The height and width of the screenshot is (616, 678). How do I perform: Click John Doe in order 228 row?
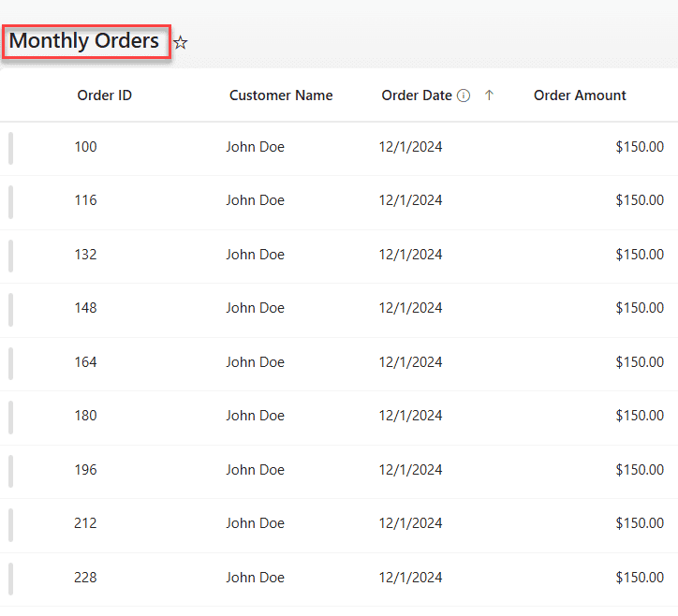coord(255,577)
